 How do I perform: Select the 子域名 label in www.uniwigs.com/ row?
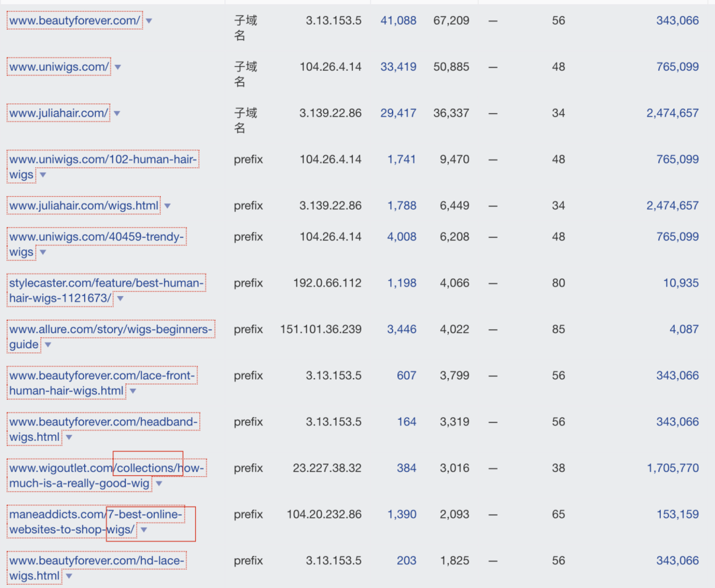(246, 74)
